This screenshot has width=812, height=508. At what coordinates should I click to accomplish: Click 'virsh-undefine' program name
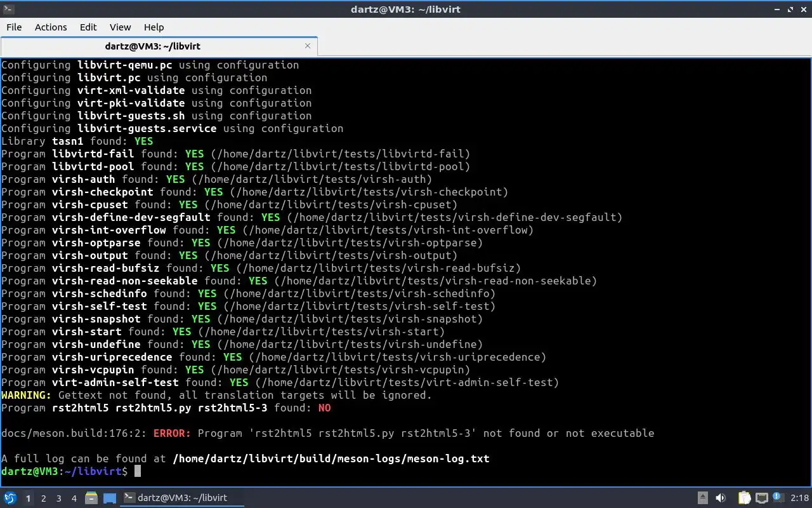(96, 344)
